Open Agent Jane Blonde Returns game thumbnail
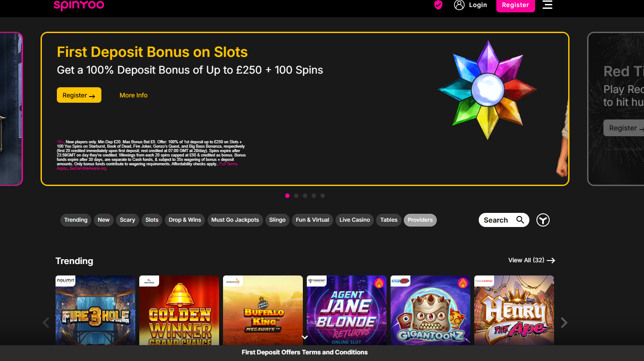Viewport: 644px width, 361px height. (x=346, y=310)
